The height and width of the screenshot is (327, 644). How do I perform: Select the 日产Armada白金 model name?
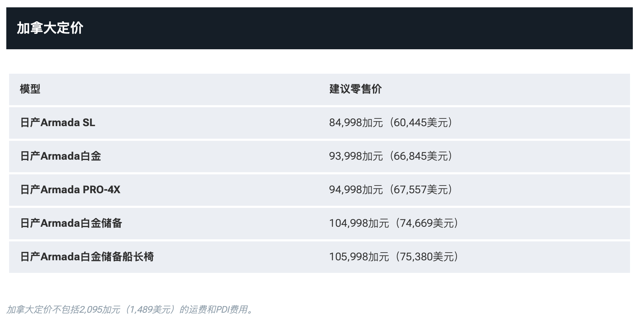[x=60, y=156]
